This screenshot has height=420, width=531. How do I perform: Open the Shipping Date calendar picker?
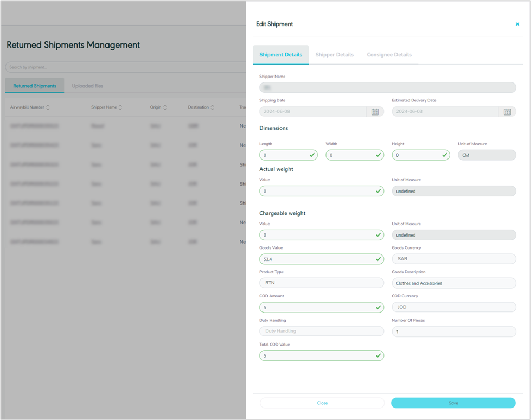point(375,112)
